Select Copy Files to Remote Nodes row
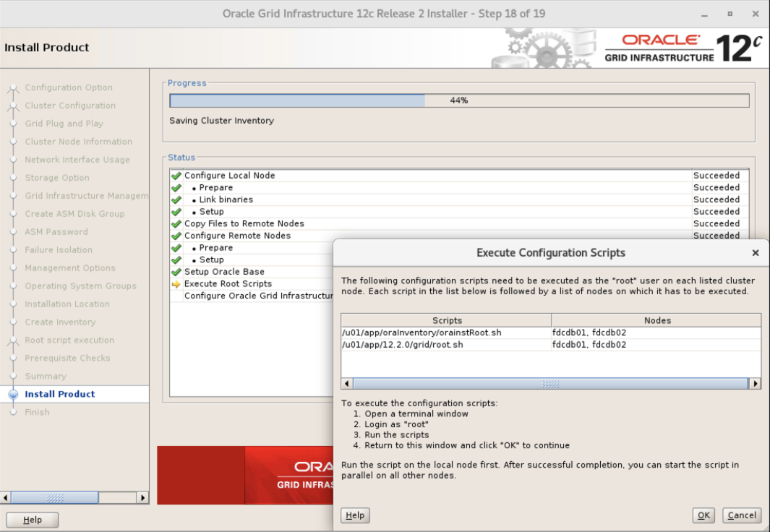This screenshot has width=770, height=532. [x=459, y=223]
